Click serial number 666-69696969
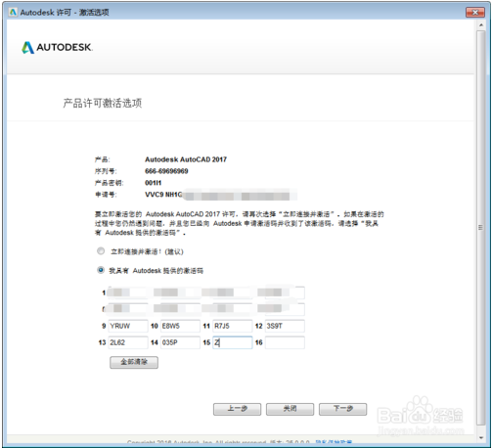The height and width of the screenshot is (448, 492). click(166, 171)
